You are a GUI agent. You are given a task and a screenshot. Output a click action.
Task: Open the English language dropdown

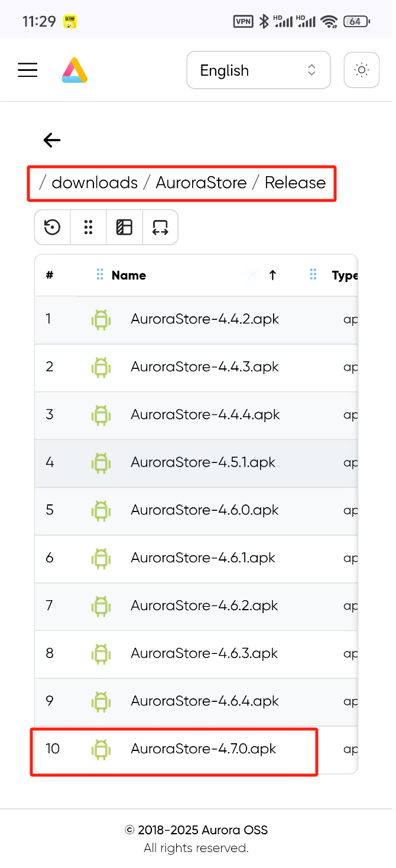coord(258,70)
